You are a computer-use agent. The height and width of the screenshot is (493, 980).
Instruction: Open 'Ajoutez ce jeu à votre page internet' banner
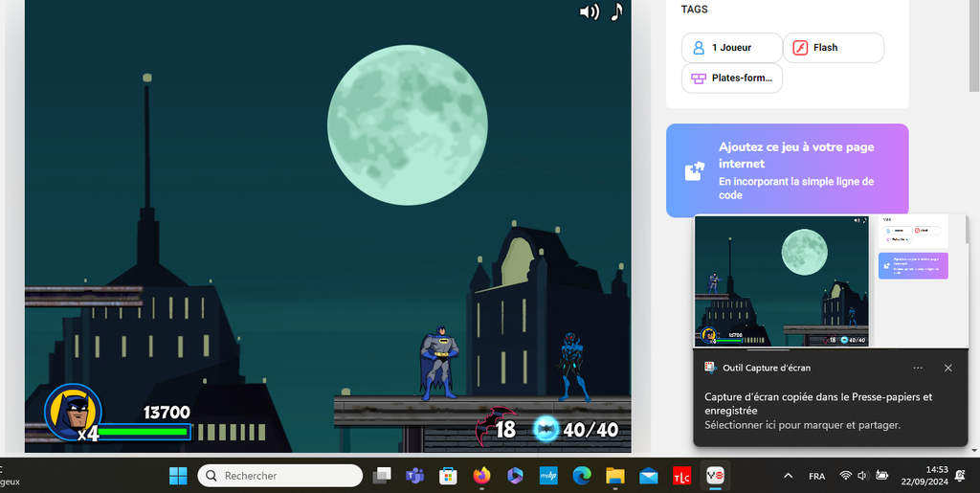[787, 170]
